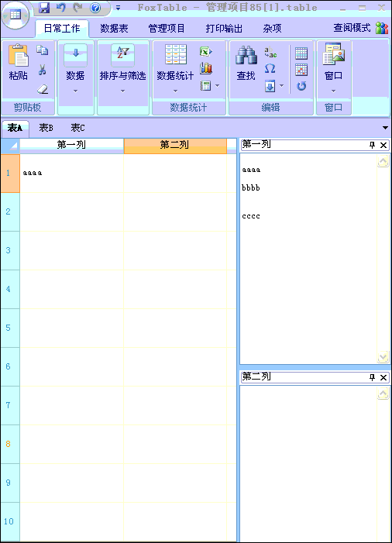392x543 pixels.
Task: Click the Undo arrow in quick access
Action: click(x=61, y=7)
